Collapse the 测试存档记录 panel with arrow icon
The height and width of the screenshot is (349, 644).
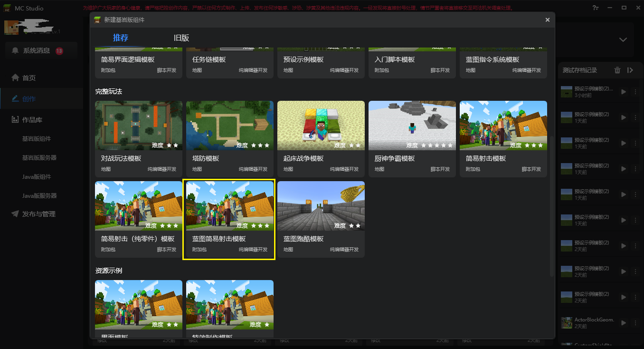(x=630, y=70)
